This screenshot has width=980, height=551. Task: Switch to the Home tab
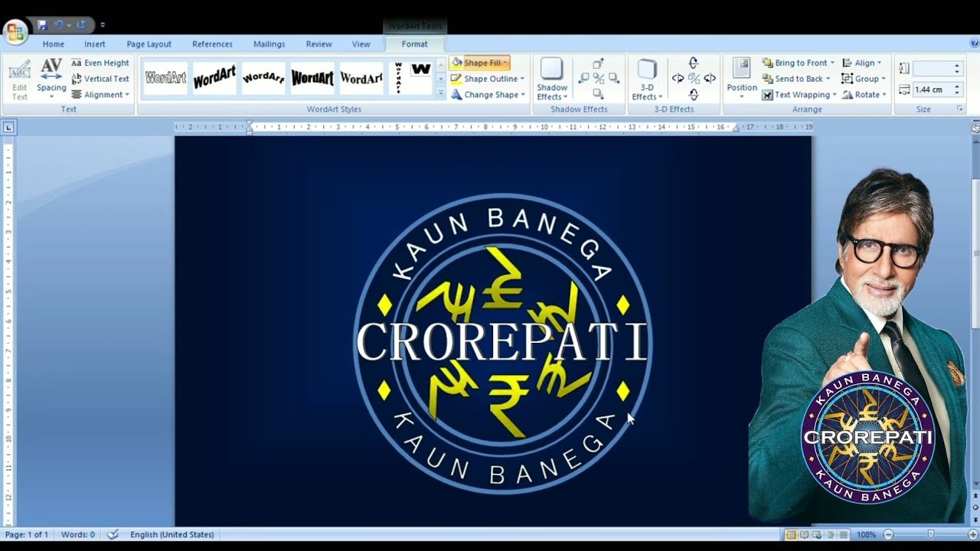[54, 44]
